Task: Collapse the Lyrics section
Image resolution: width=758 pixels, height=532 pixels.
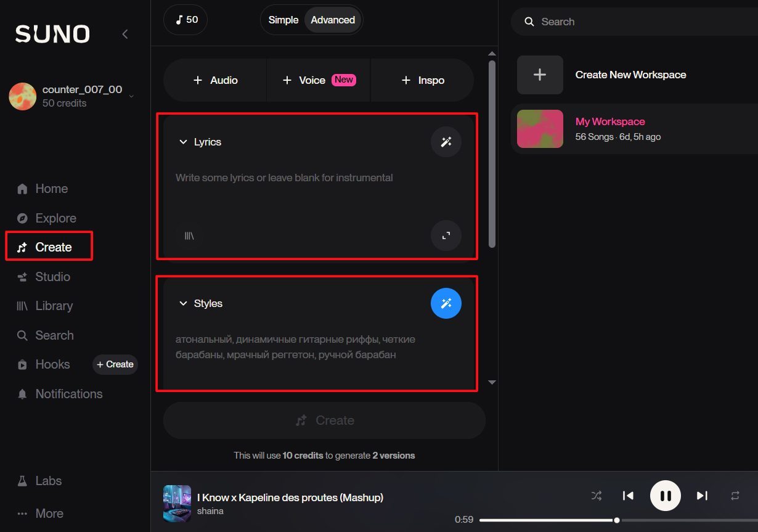Action: pyautogui.click(x=183, y=142)
